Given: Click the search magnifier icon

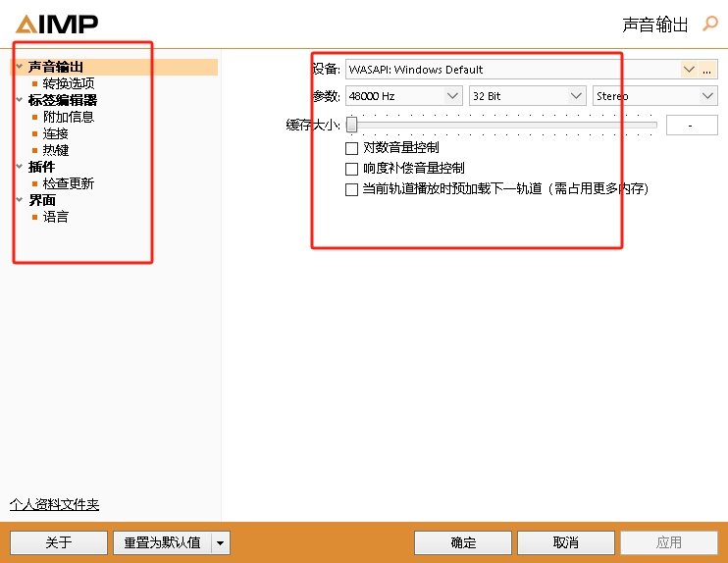Looking at the screenshot, I should pyautogui.click(x=710, y=24).
